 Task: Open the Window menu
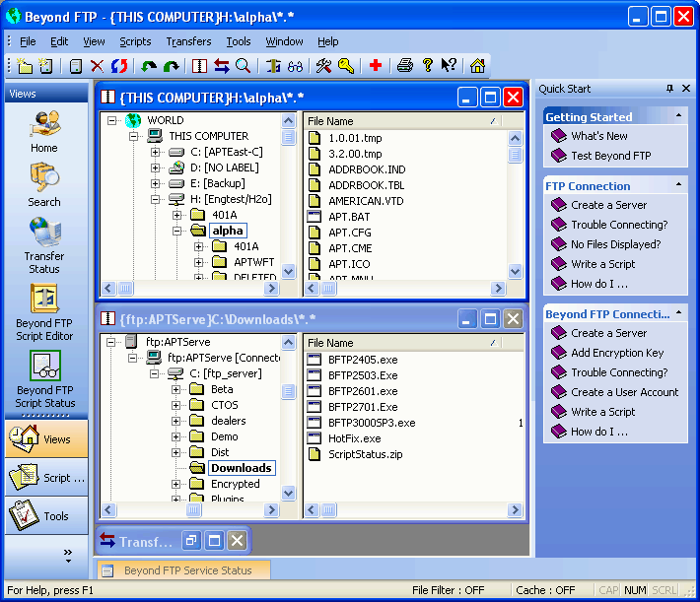pyautogui.click(x=284, y=41)
